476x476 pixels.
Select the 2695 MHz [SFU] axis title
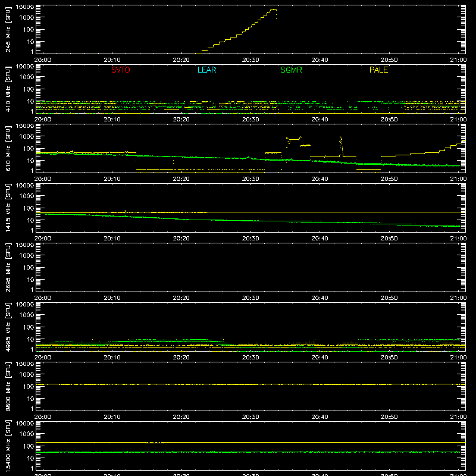point(8,267)
